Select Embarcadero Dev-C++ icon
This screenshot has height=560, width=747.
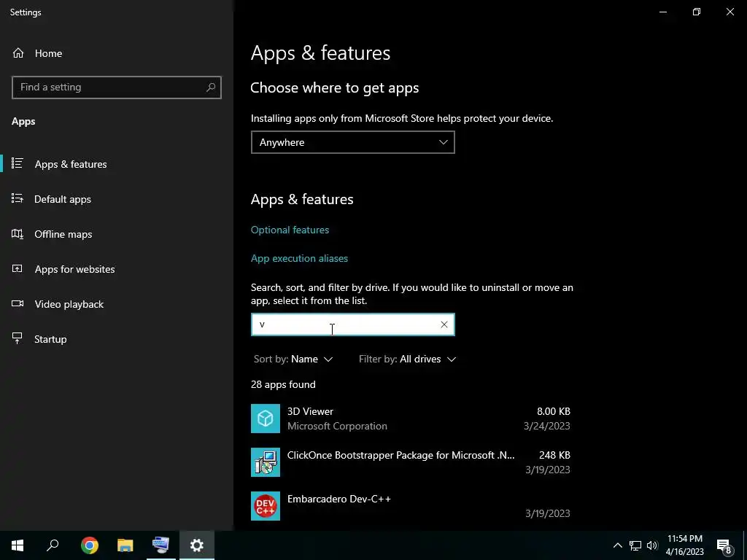coord(266,506)
